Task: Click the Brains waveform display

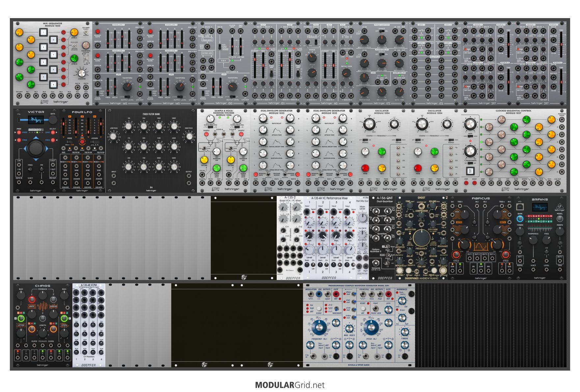Action: tap(539, 207)
